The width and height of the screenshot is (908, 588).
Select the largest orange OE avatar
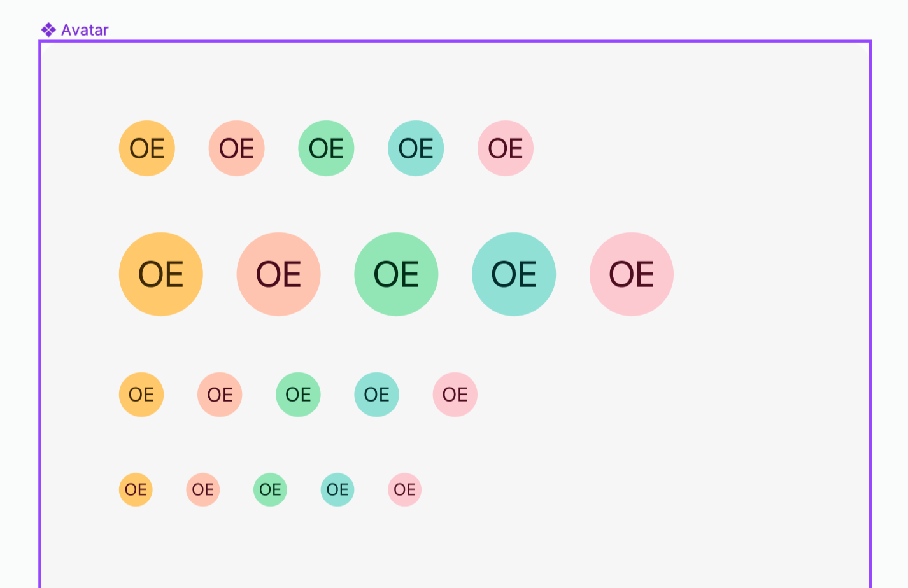tap(160, 274)
